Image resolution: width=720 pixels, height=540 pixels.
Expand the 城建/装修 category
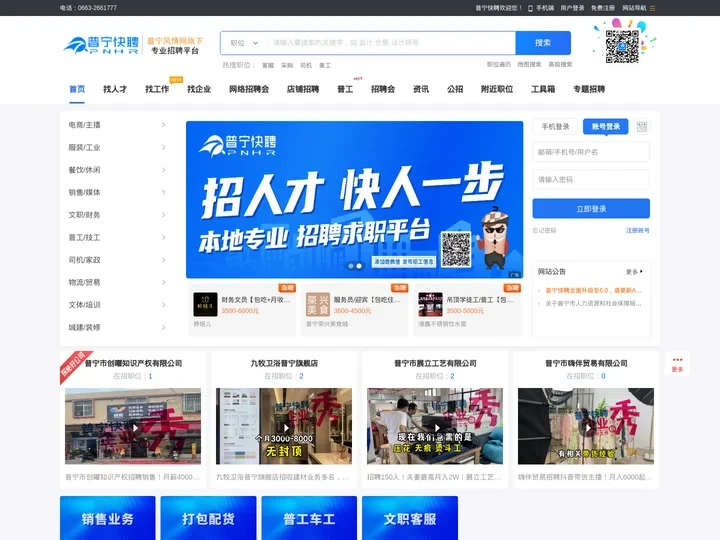point(117,327)
